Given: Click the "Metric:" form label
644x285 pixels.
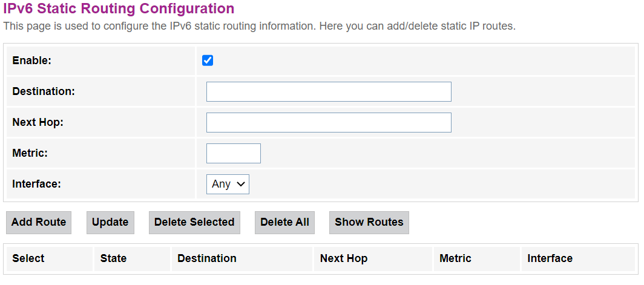Looking at the screenshot, I should click(x=30, y=153).
